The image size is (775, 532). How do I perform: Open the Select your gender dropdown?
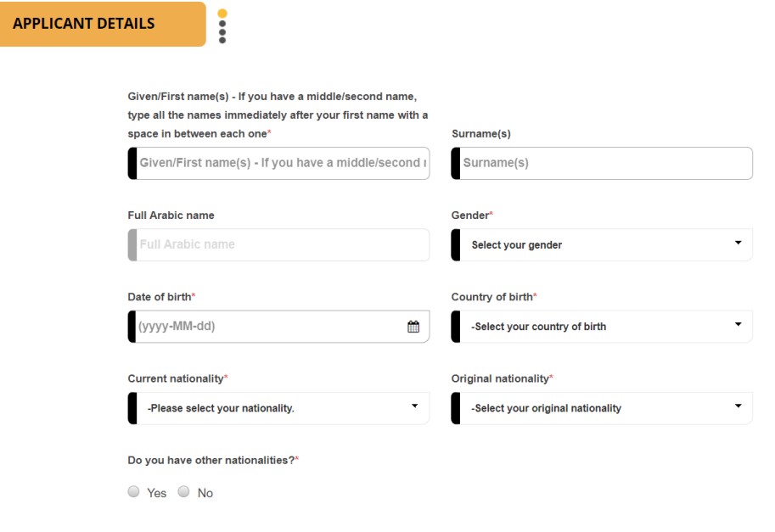pos(602,244)
